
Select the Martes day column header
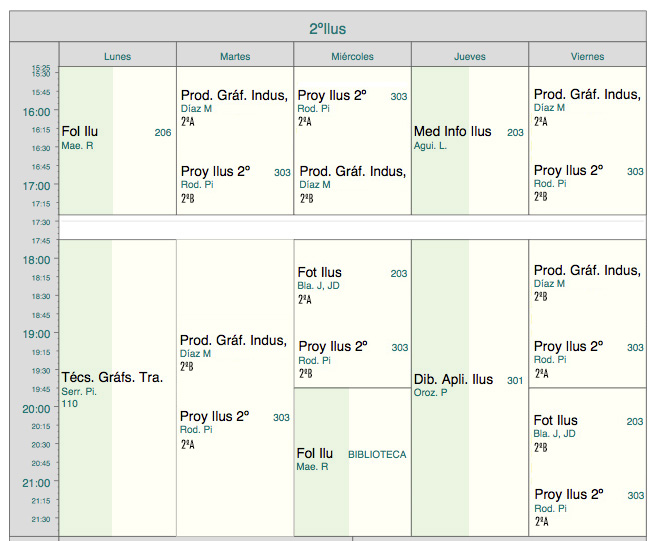pyautogui.click(x=235, y=56)
